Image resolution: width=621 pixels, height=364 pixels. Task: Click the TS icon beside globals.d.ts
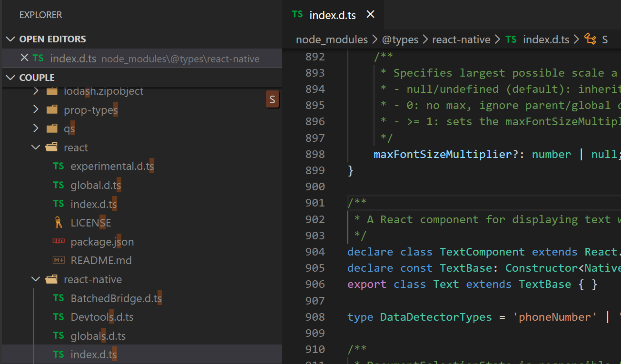pos(59,335)
